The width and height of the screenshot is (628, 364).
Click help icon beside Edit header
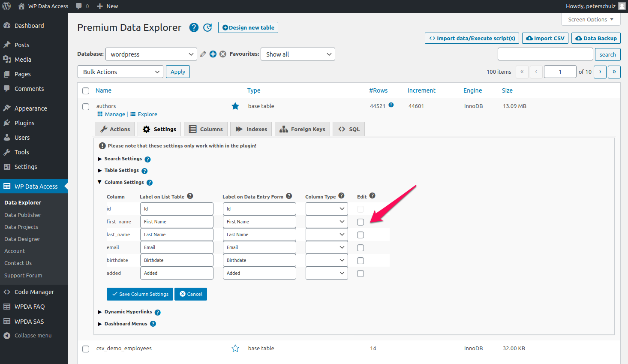point(373,196)
